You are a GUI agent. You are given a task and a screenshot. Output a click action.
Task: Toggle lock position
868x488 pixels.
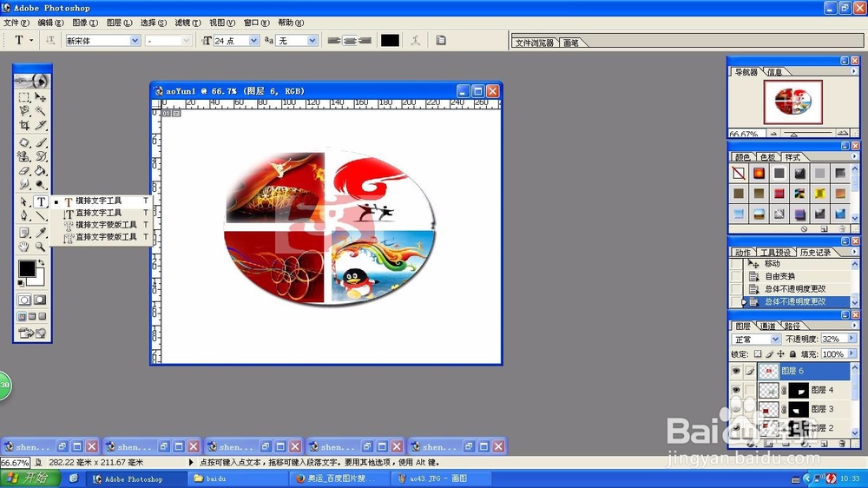[x=780, y=354]
